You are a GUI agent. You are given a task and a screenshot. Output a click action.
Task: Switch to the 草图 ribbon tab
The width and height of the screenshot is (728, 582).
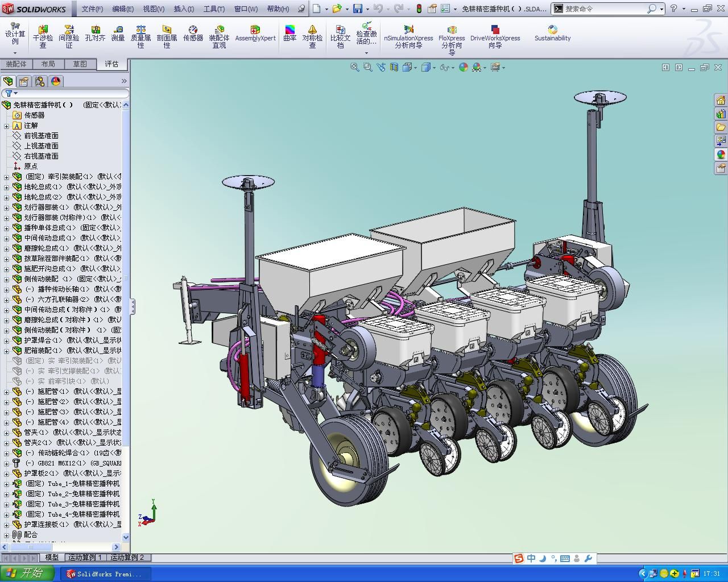pos(80,64)
